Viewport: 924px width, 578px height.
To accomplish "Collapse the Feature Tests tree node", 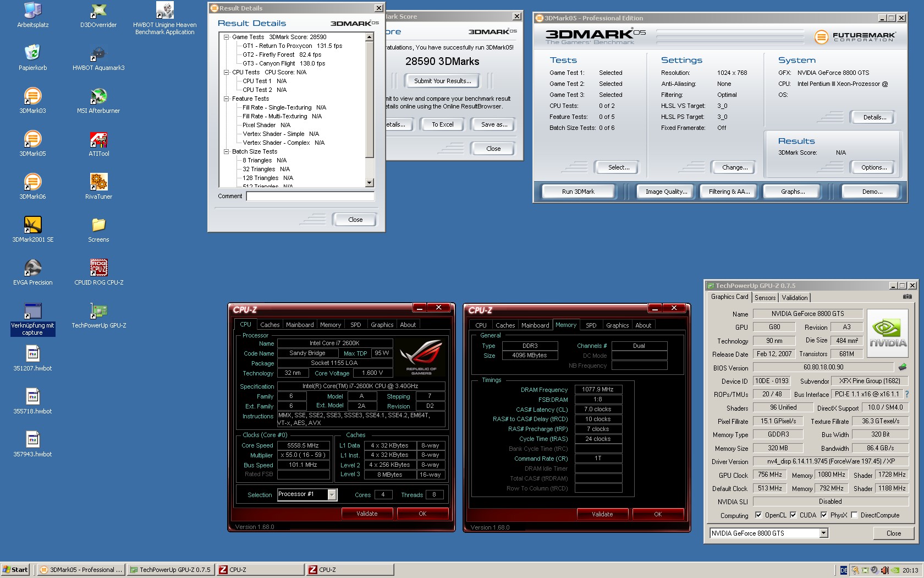I will (x=226, y=99).
